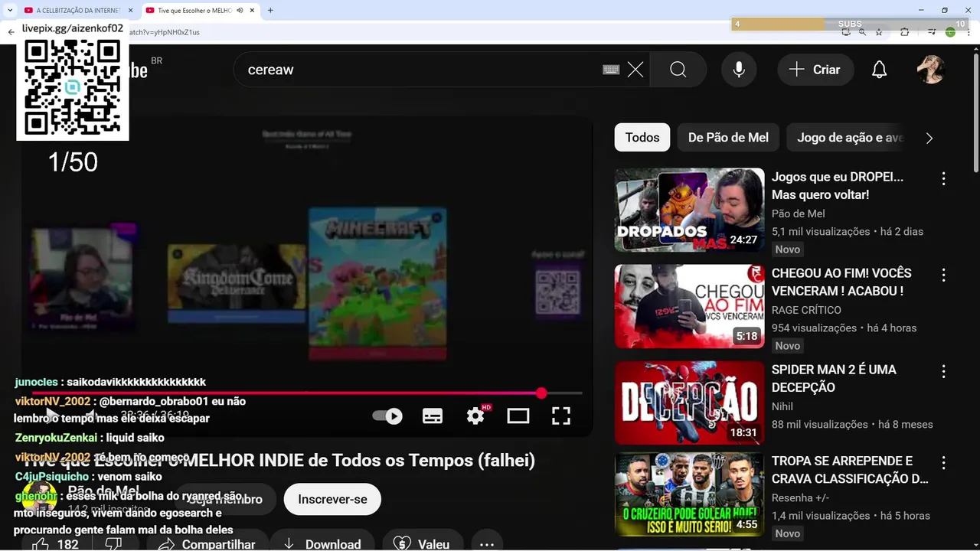Screen dimensions: 980x551
Task: Open the 'DECEPÇÃO' Spider-Man thumbnail
Action: [x=690, y=403]
